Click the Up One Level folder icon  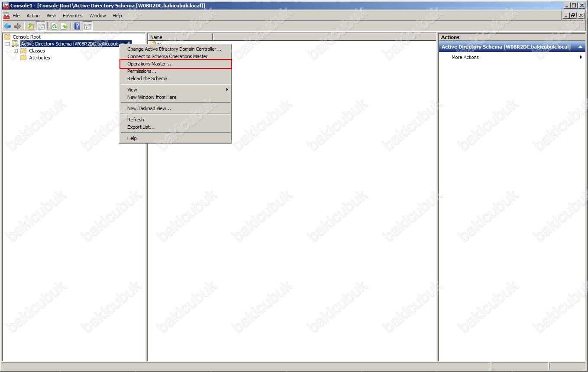click(31, 26)
